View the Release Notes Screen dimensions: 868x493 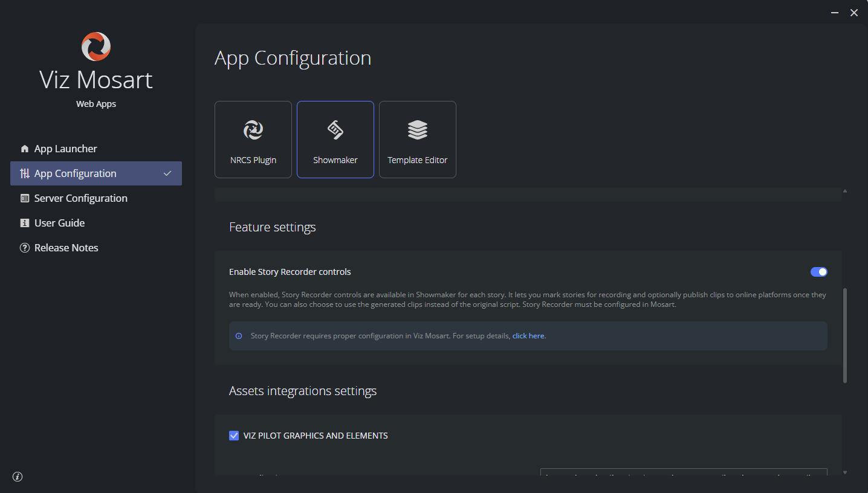(96, 248)
